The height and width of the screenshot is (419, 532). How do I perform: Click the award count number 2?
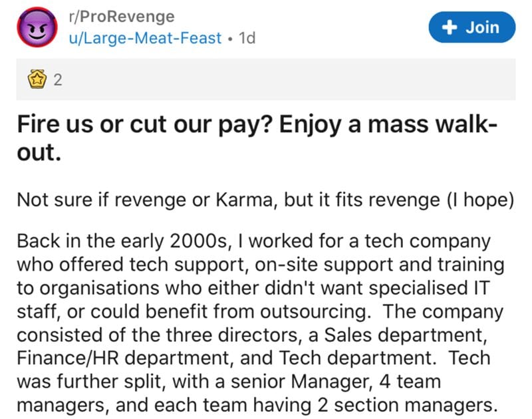(x=58, y=80)
